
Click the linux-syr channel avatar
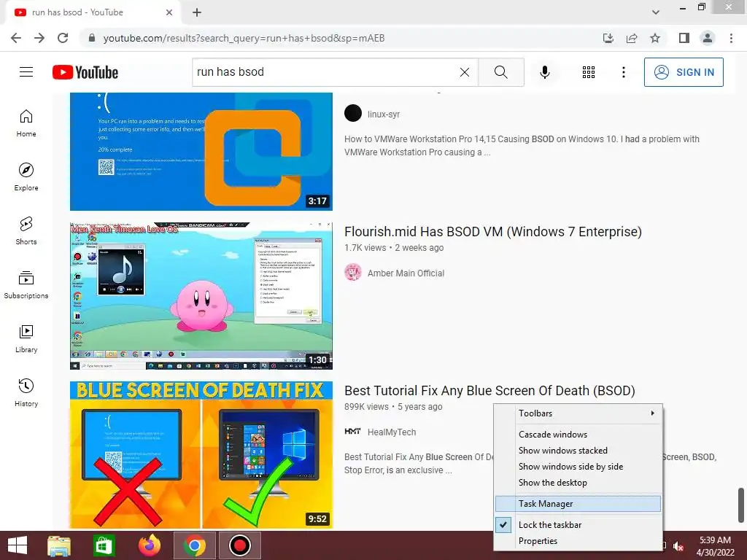pyautogui.click(x=353, y=113)
